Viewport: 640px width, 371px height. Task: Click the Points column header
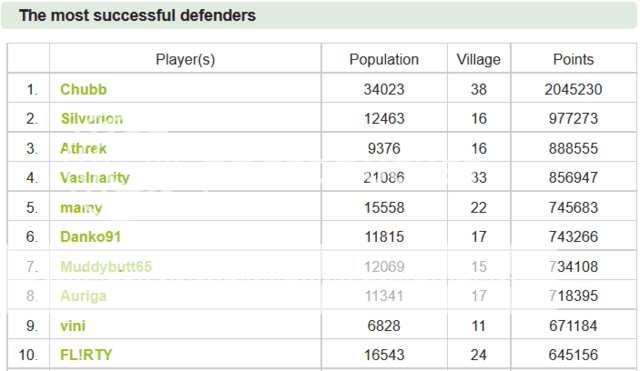(573, 60)
